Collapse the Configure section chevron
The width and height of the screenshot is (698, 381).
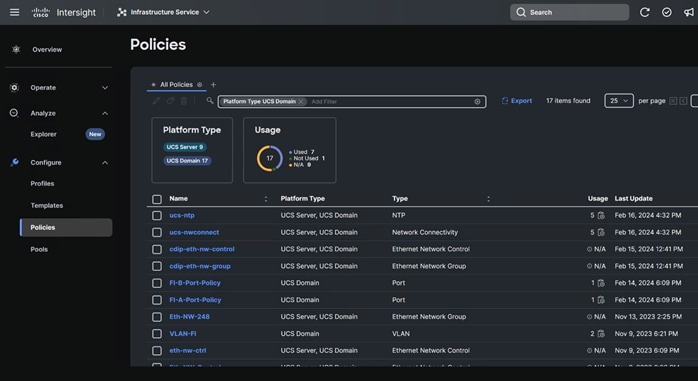[105, 163]
